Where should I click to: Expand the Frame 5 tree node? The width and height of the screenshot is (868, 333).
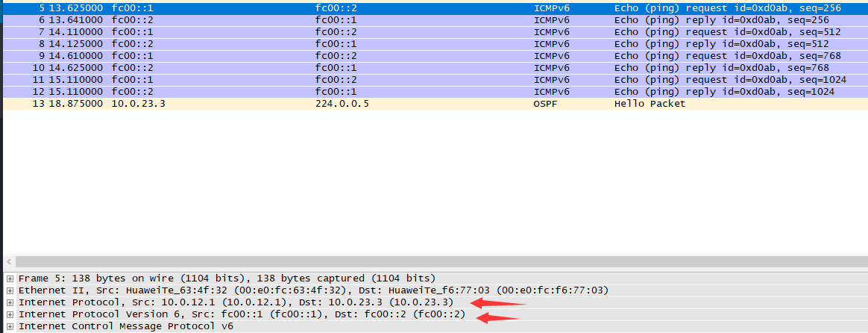(10, 278)
